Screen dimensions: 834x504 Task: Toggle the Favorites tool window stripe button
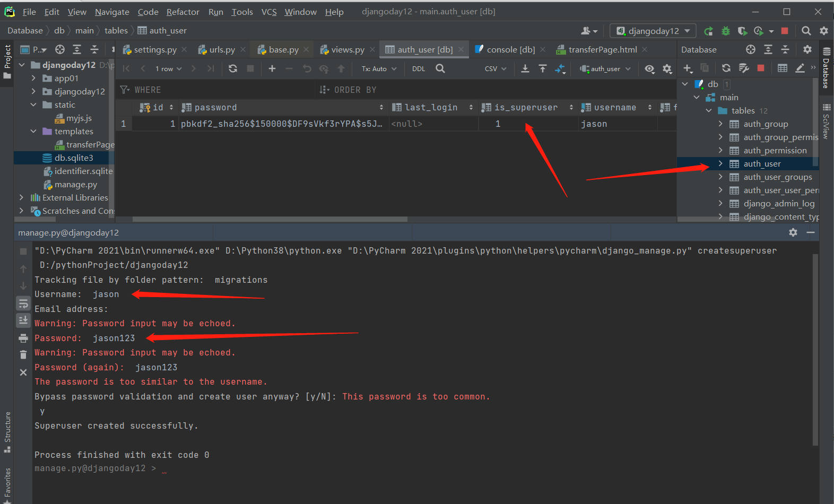pos(7,484)
